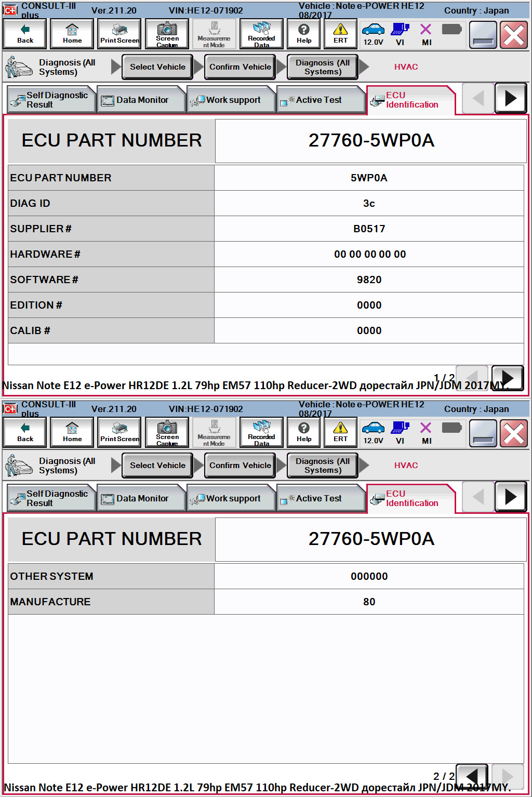The height and width of the screenshot is (797, 532).
Task: Click the ERT warning icon on the page 2/2 screen
Action: point(340,432)
